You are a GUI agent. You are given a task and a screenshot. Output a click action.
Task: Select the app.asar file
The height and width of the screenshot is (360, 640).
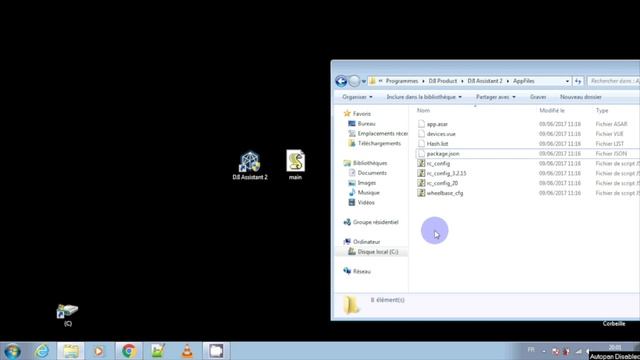(x=437, y=124)
